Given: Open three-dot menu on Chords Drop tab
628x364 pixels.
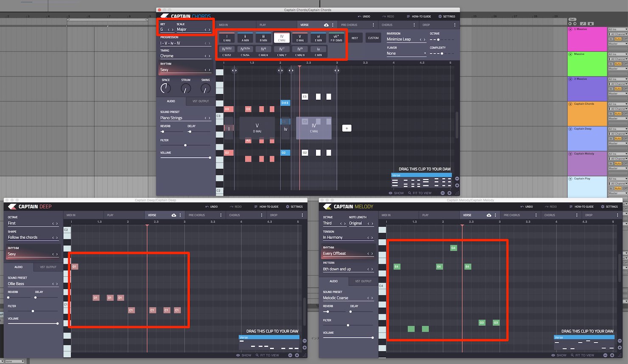Looking at the screenshot, I should 455,25.
